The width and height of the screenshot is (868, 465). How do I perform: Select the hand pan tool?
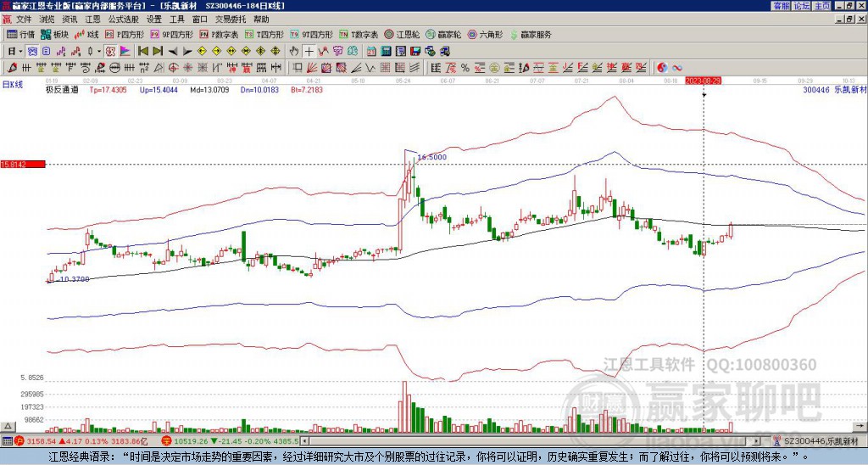point(294,52)
